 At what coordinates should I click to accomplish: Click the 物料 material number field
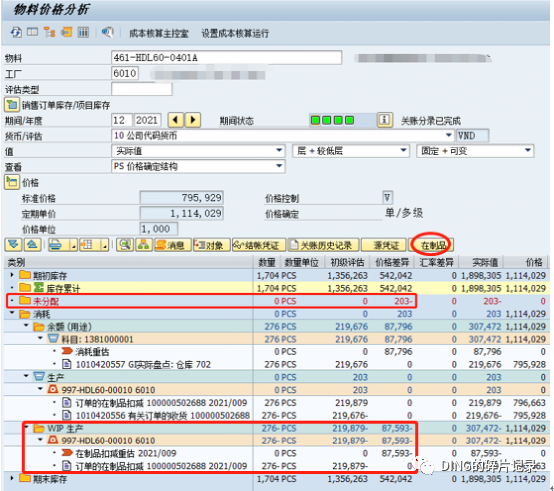226,58
